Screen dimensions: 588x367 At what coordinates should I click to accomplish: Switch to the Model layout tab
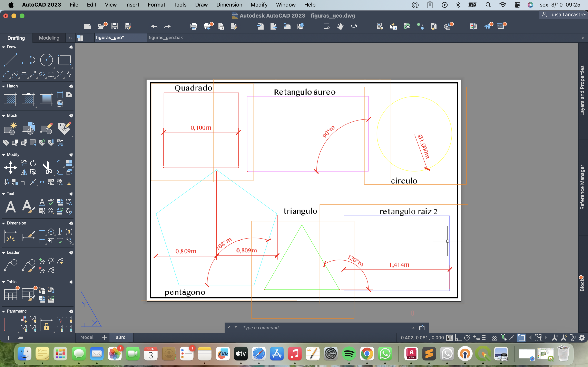87,337
